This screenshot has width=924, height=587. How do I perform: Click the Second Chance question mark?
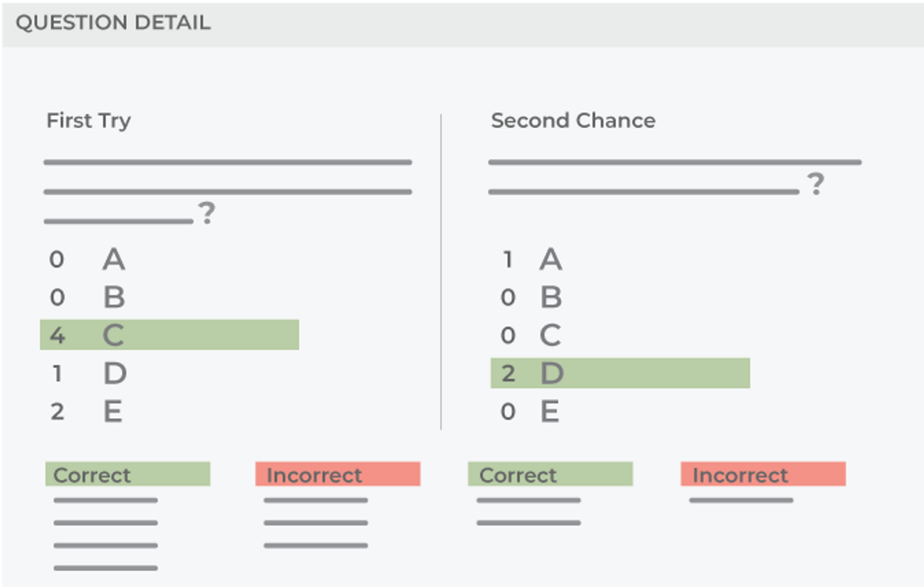coord(816,184)
